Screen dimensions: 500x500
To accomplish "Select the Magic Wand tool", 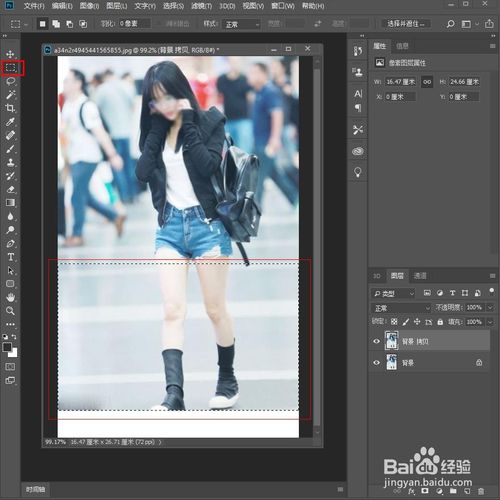I will coord(10,95).
